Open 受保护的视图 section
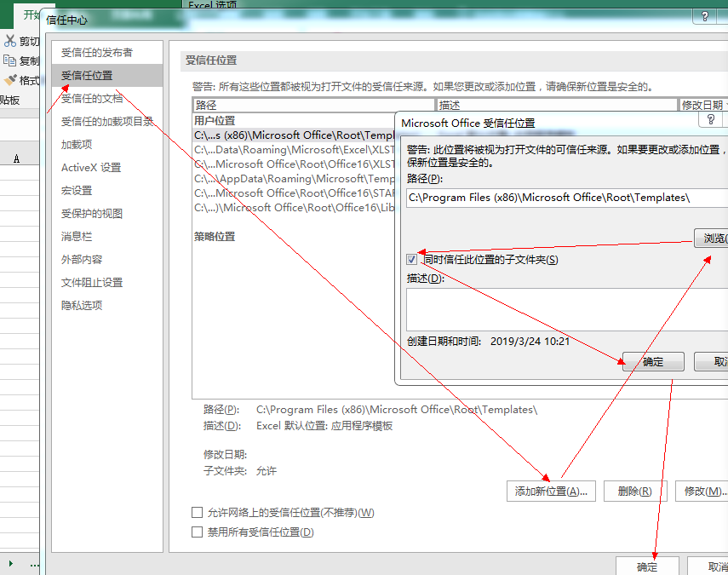This screenshot has width=728, height=575. [107, 214]
